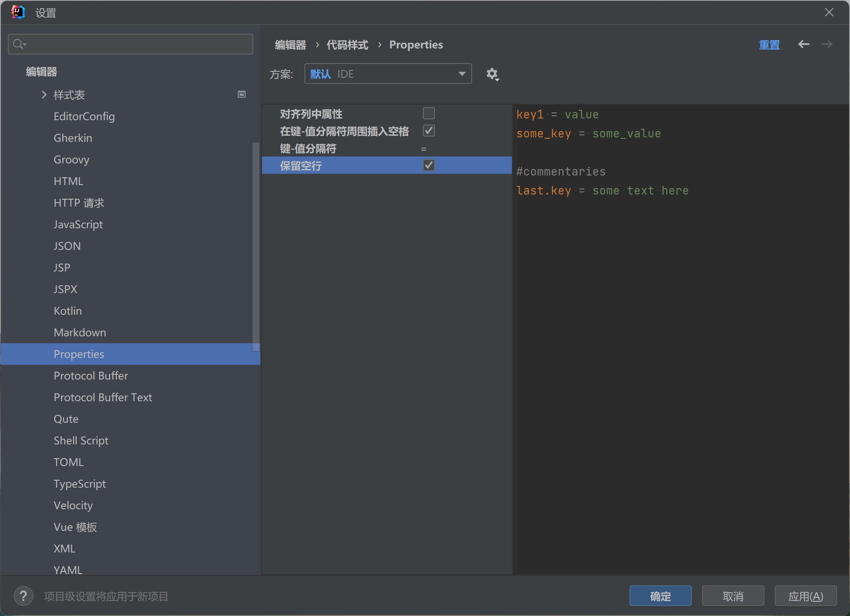Viewport: 850px width, 616px height.
Task: Click the search magnifier icon
Action: point(19,44)
